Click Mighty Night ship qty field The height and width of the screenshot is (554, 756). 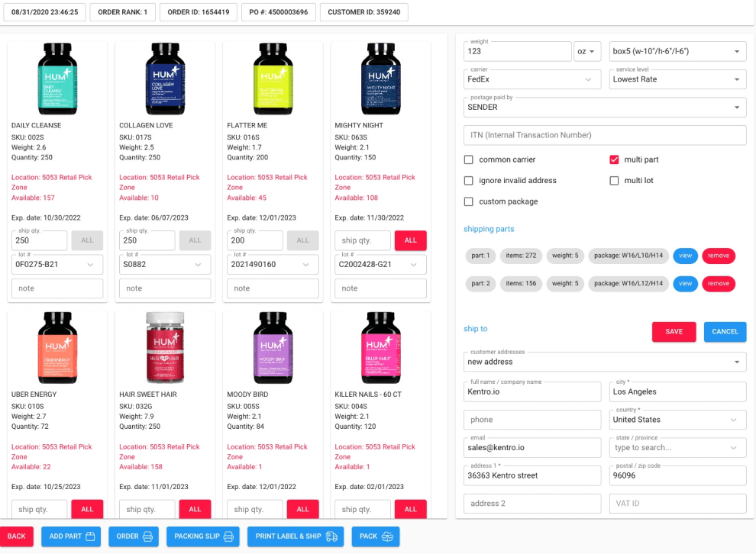tap(362, 240)
